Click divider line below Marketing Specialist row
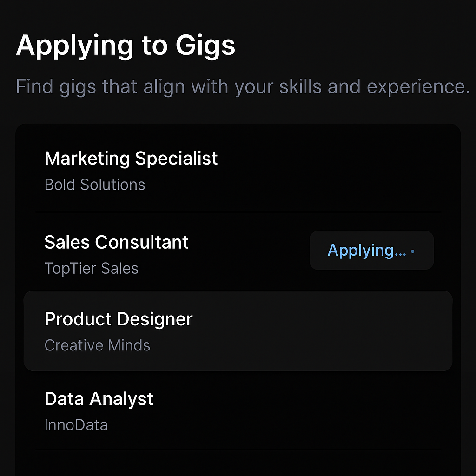Image resolution: width=476 pixels, height=476 pixels. click(238, 212)
